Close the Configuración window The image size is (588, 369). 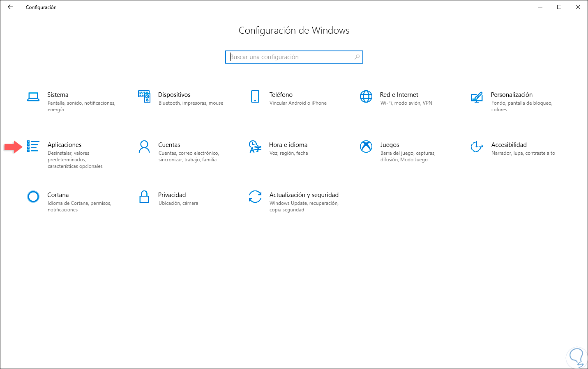pyautogui.click(x=578, y=7)
